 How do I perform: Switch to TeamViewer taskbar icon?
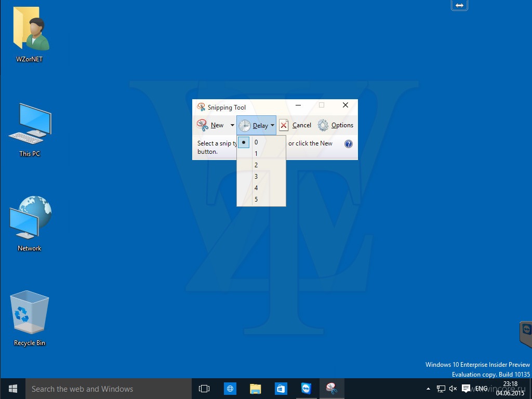tap(307, 389)
